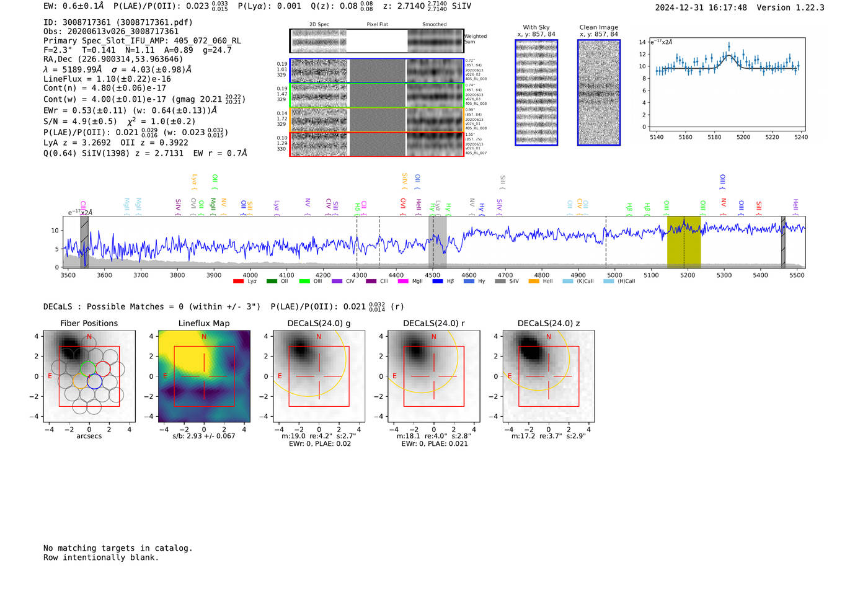
Task: Click the s/b: 2.93 +/- 0.067 caption
Action: 204,436
